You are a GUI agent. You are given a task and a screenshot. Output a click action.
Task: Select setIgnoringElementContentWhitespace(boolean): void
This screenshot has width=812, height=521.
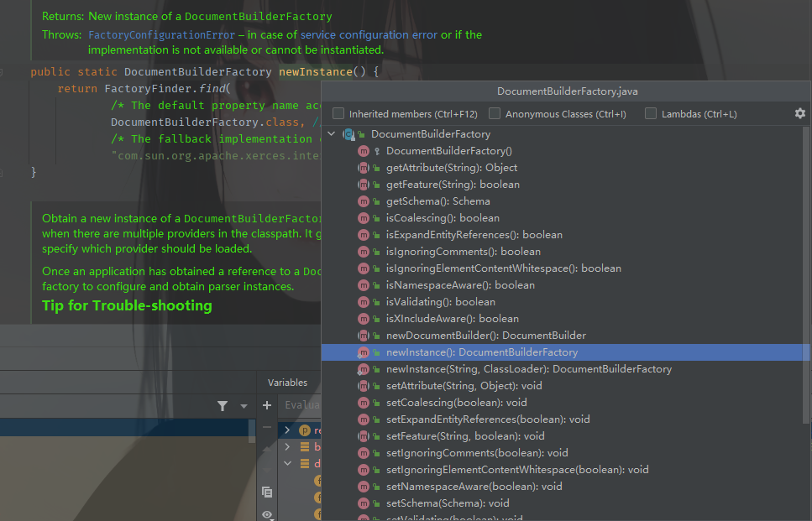point(516,470)
